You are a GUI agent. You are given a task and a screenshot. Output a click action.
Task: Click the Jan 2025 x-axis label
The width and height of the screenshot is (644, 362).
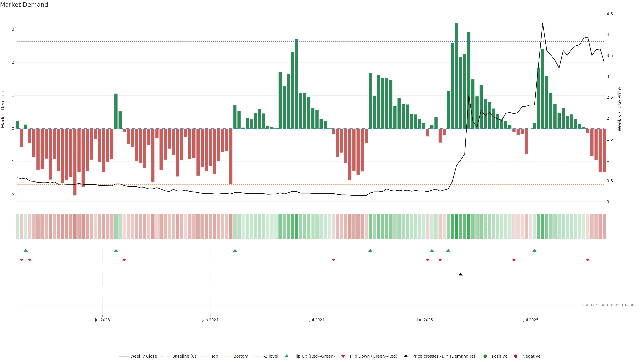click(x=424, y=320)
